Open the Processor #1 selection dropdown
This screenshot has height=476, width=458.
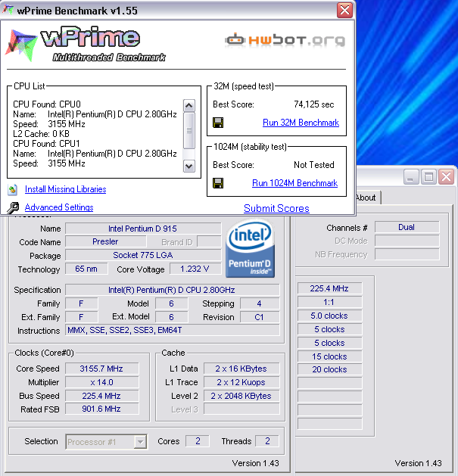click(140, 442)
